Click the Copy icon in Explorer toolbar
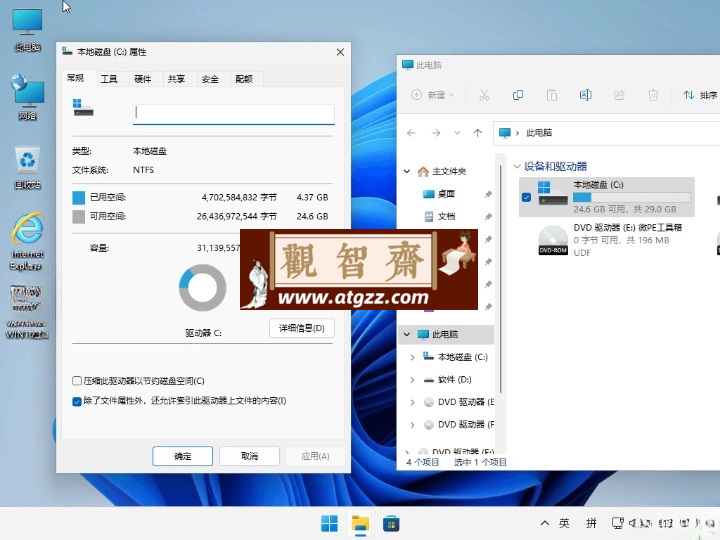720x540 pixels. 518,95
